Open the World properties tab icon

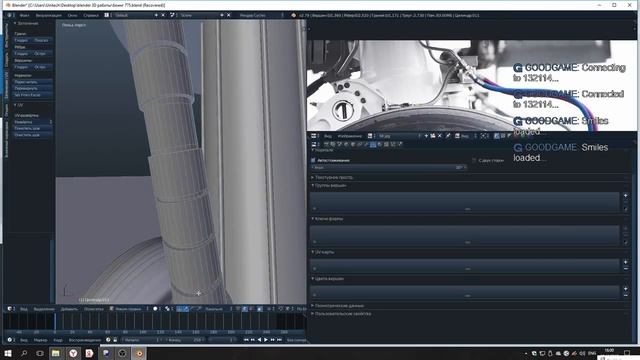click(x=346, y=144)
